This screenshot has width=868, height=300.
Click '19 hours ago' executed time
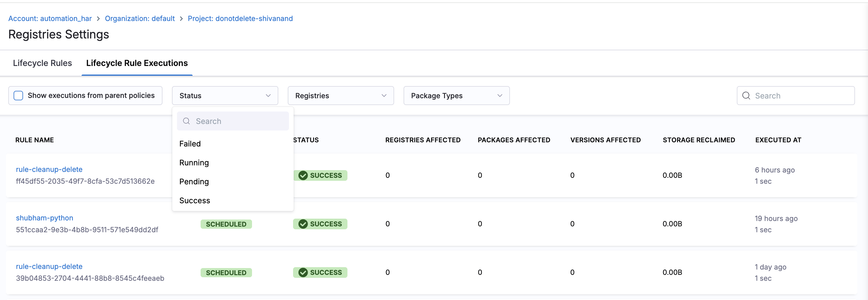tap(776, 219)
